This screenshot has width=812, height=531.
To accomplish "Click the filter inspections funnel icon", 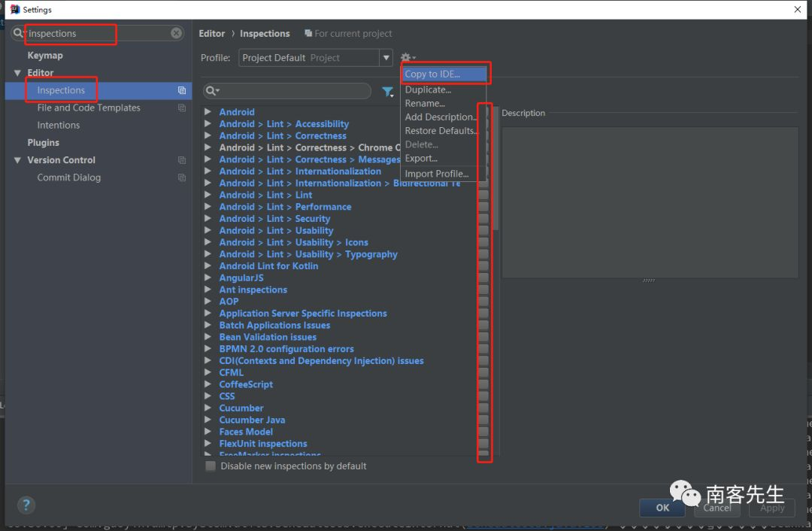I will pyautogui.click(x=387, y=92).
